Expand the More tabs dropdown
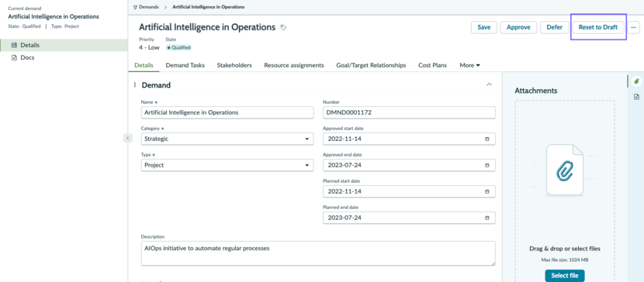 470,65
